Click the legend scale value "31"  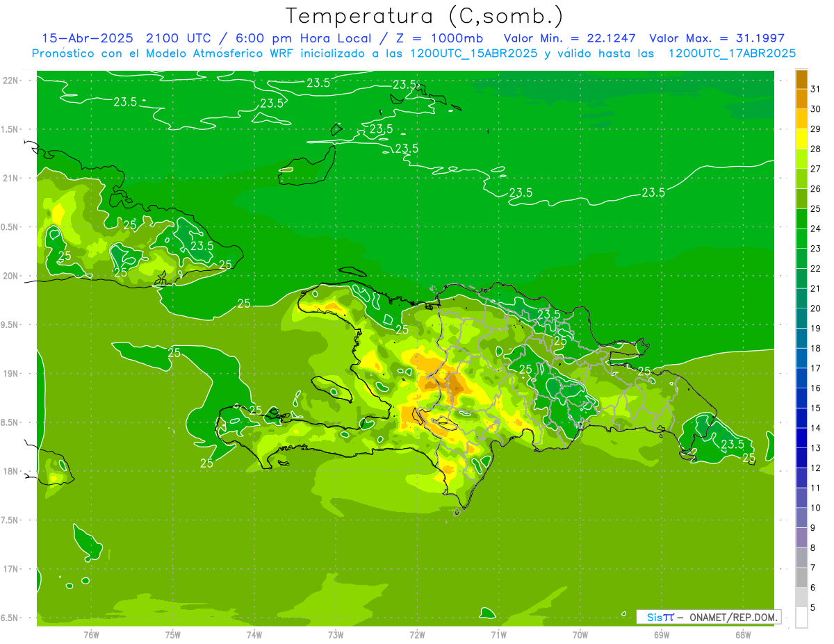pyautogui.click(x=816, y=88)
